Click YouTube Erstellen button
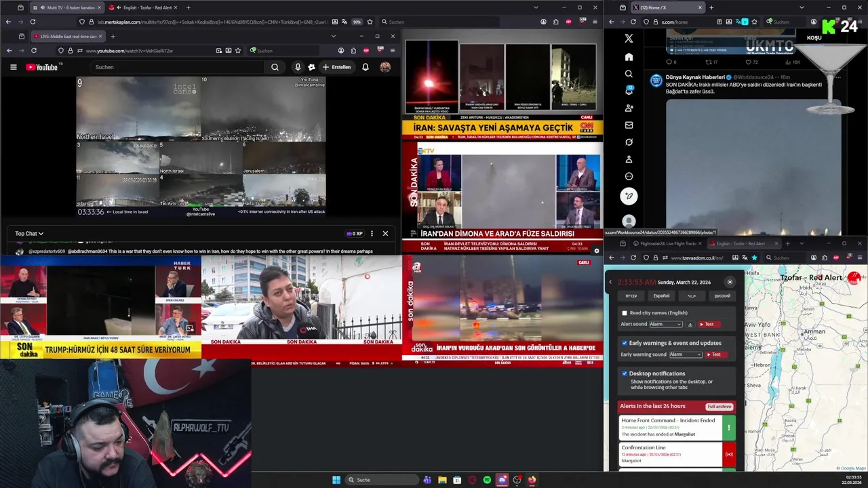 click(x=336, y=67)
